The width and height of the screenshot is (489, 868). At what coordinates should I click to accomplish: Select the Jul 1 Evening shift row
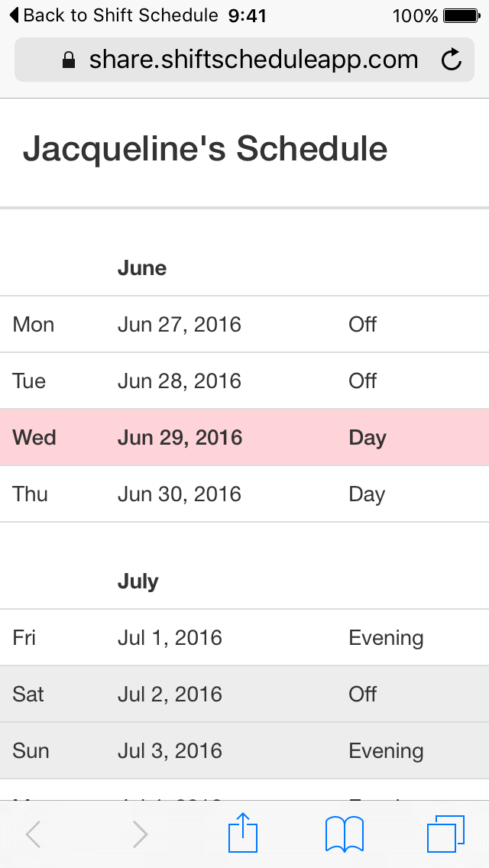pos(244,637)
